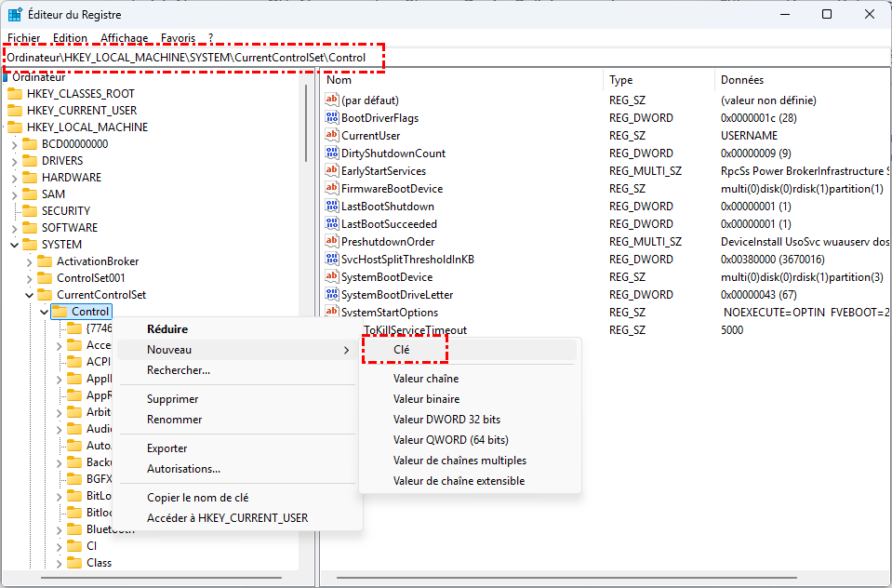Click the BootDriverFlags DWORD value icon
Viewport: 892px width, 588px height.
pyautogui.click(x=333, y=118)
